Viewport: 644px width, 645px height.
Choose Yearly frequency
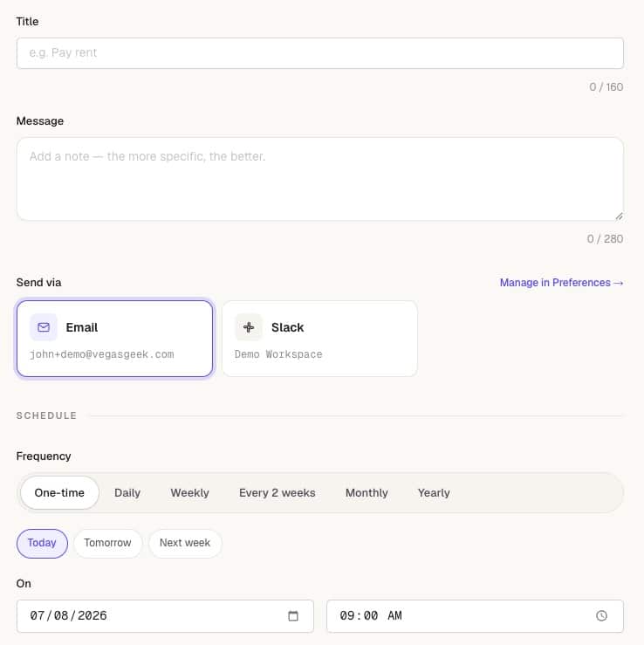(434, 493)
